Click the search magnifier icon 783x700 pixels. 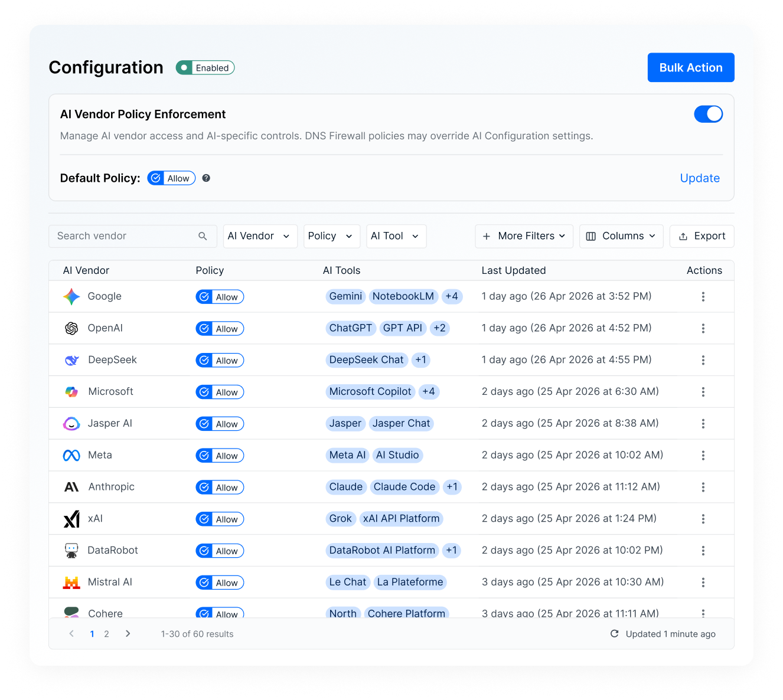[x=203, y=236]
